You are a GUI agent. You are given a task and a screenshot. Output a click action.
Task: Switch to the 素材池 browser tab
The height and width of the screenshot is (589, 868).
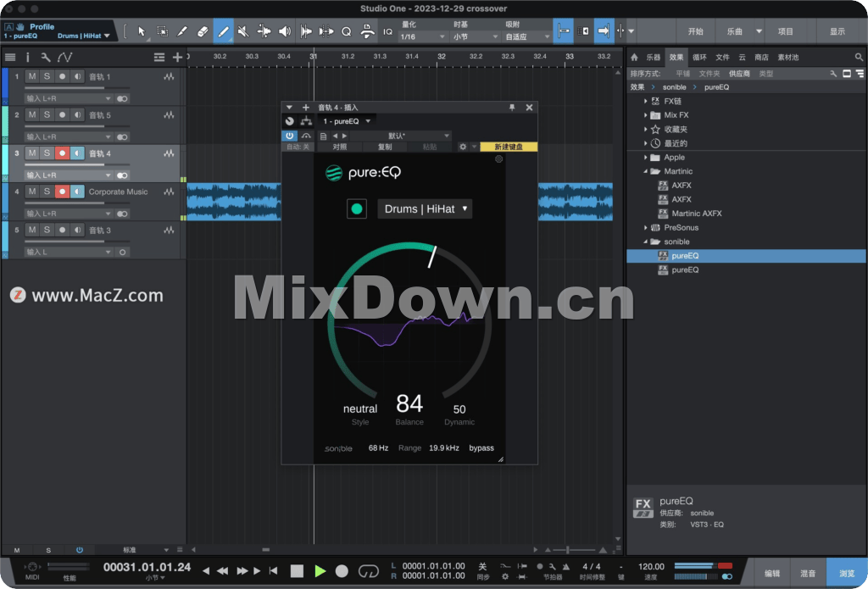[x=787, y=57]
